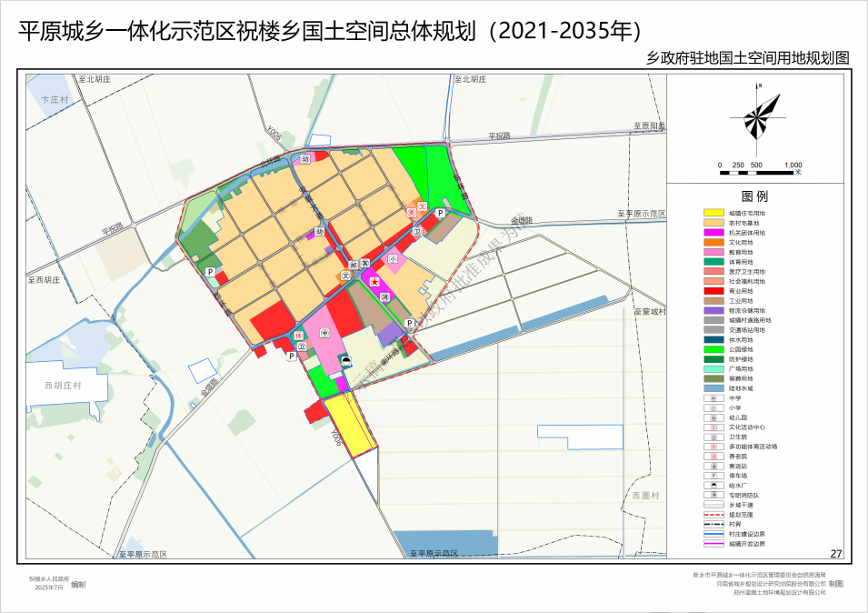Pick the magenta government land legend swatch
The image size is (868, 613).
click(x=714, y=232)
